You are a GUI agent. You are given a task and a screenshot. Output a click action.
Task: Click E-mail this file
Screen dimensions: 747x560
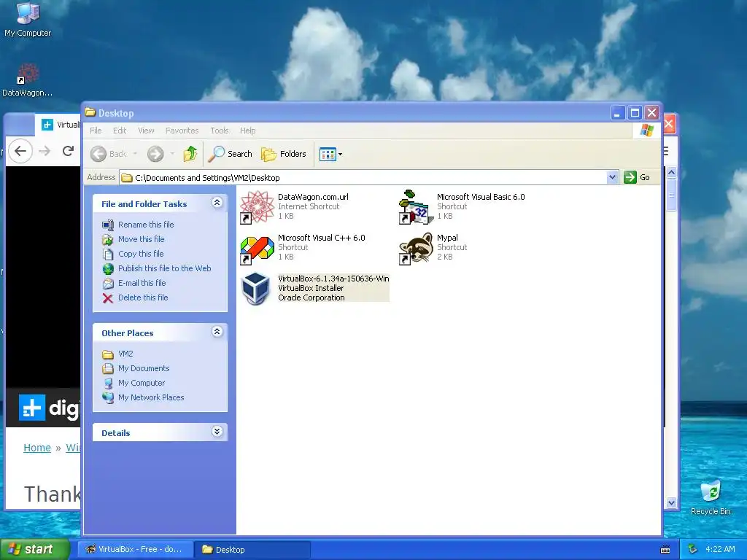[x=142, y=284]
